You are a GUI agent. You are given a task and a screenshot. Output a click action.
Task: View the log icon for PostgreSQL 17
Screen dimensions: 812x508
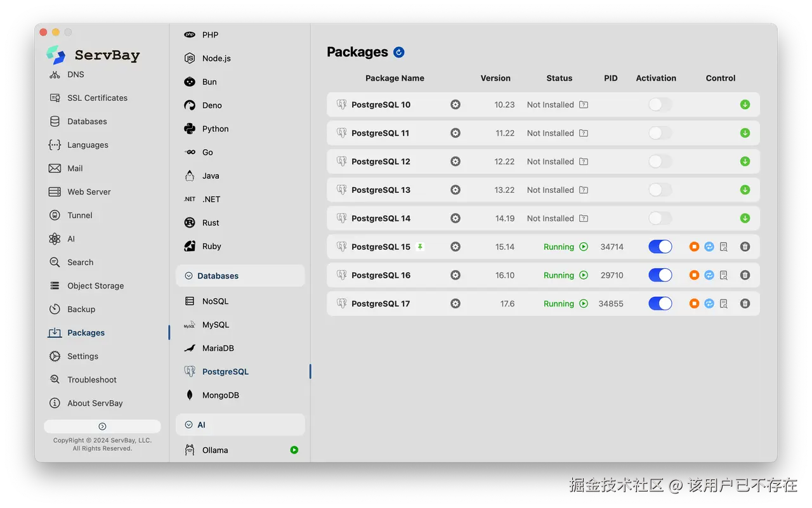724,304
